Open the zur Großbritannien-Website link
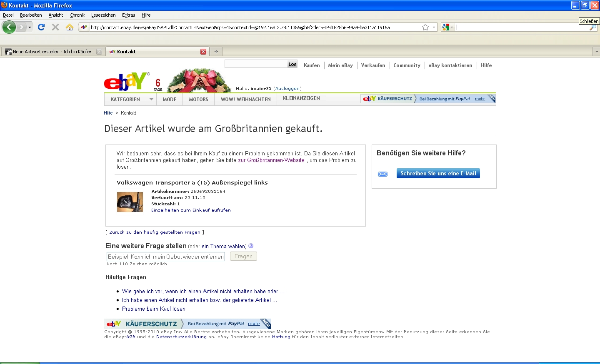Viewport: 600px width, 364px height. (x=271, y=160)
